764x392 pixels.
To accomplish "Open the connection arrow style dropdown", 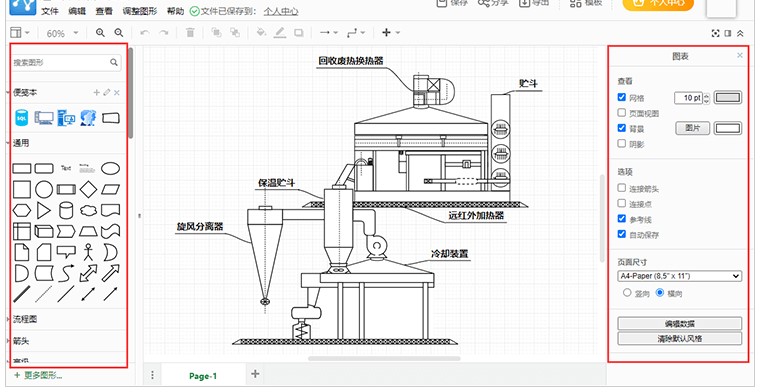I will click(x=328, y=33).
